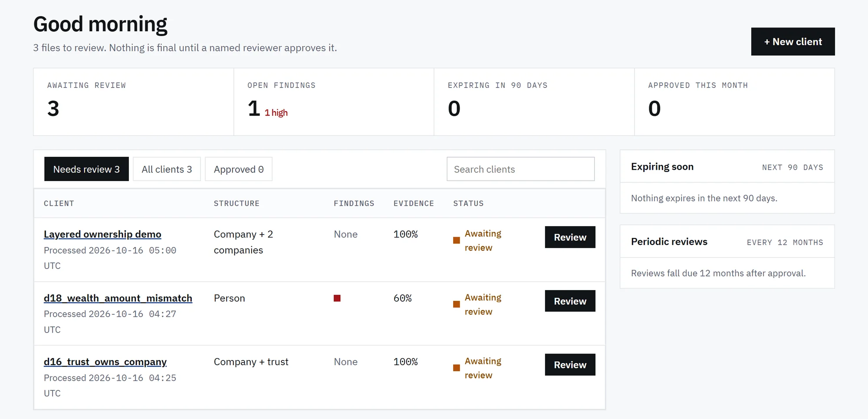Image resolution: width=868 pixels, height=419 pixels.
Task: Click the EVIDENCE column header
Action: point(414,203)
